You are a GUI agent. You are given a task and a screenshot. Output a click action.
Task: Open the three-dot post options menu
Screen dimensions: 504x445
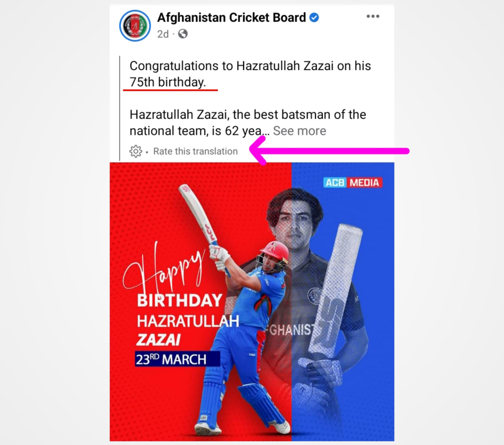(373, 16)
